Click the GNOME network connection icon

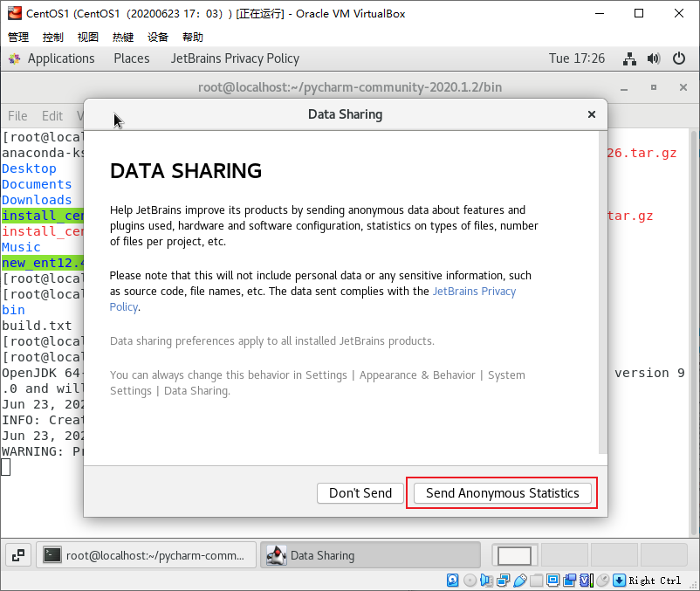[x=629, y=58]
